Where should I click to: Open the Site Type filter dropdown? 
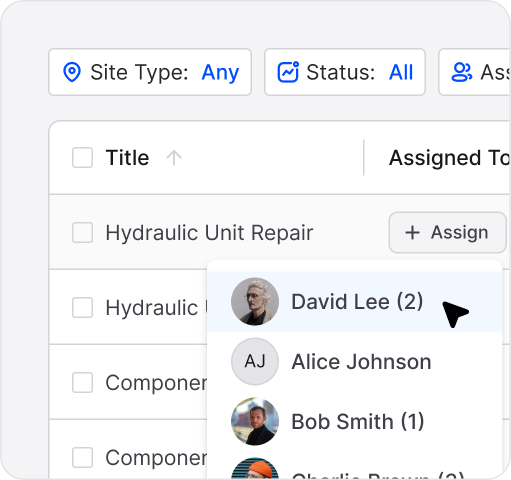[150, 72]
